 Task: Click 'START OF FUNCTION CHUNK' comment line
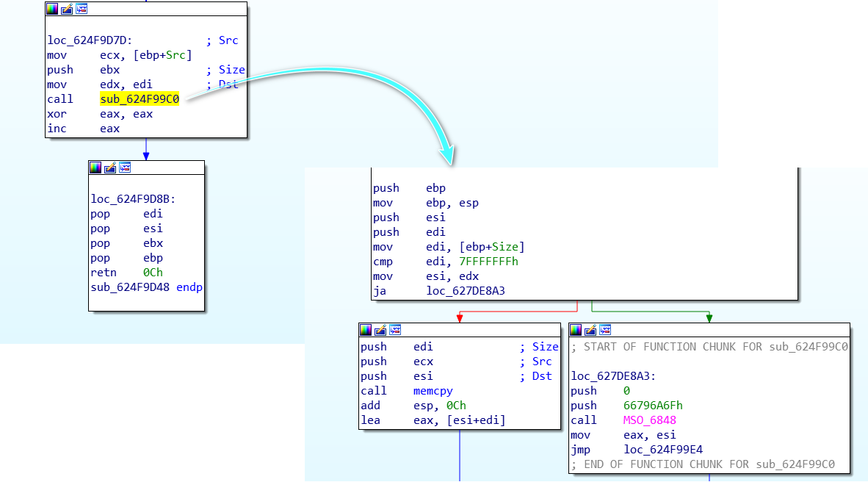709,347
